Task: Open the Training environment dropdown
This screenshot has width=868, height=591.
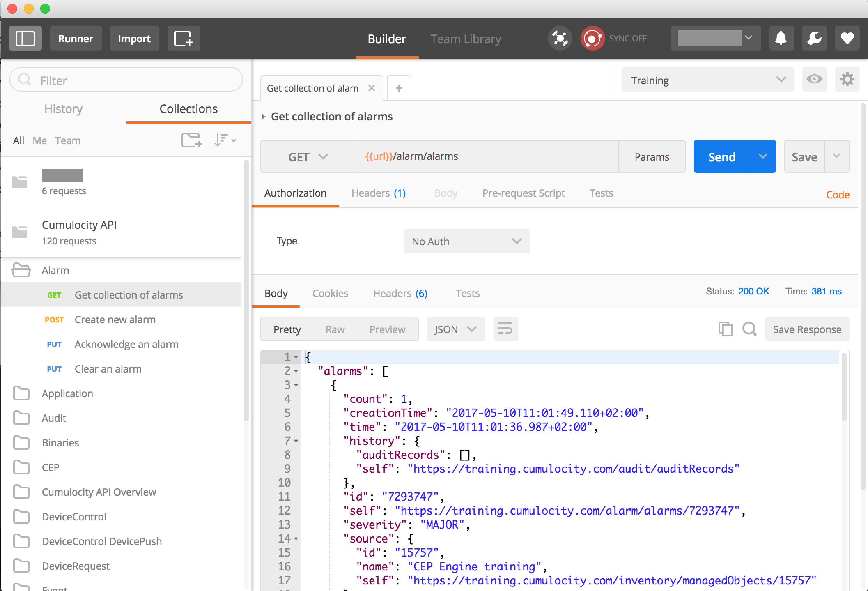Action: tap(707, 80)
